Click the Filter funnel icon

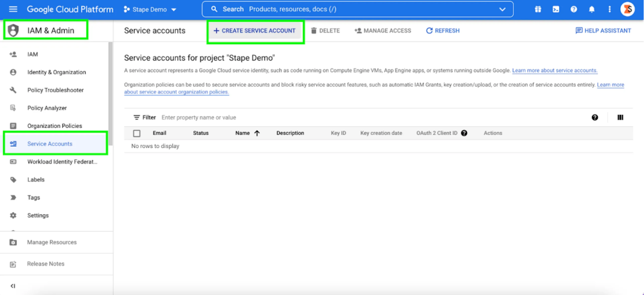(x=137, y=117)
